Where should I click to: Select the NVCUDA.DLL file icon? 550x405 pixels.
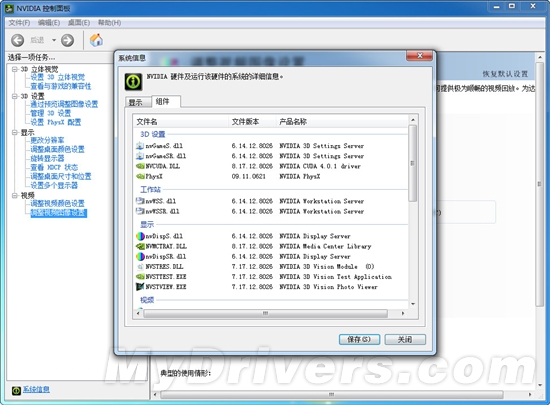pos(140,166)
